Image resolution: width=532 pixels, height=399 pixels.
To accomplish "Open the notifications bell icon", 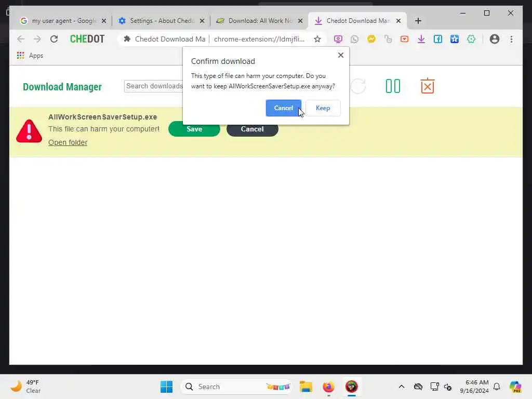I will (497, 387).
